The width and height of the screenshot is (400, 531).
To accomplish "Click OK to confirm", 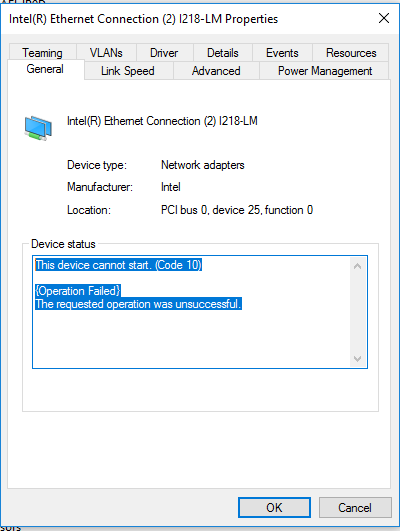I will 274,507.
